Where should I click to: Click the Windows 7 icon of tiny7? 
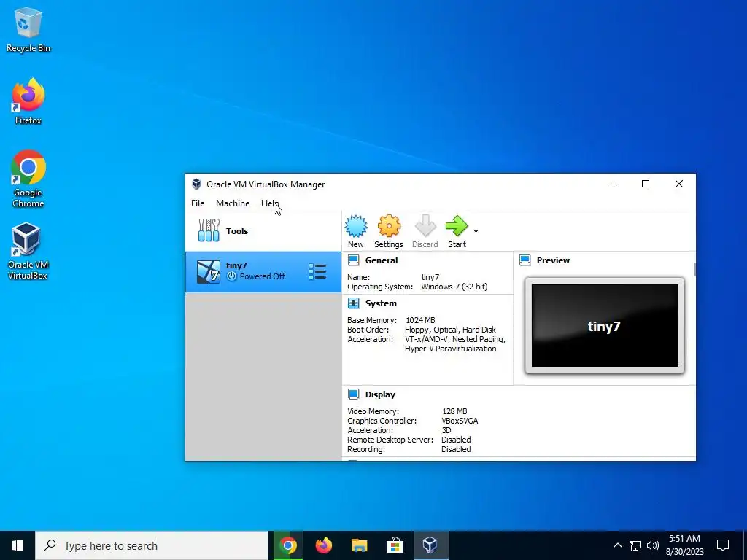[x=209, y=271]
